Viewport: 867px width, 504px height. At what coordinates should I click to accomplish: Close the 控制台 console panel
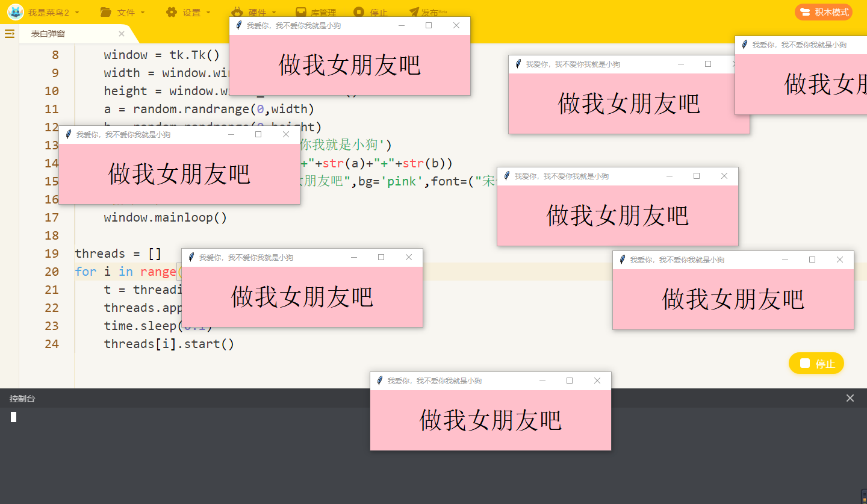click(850, 398)
